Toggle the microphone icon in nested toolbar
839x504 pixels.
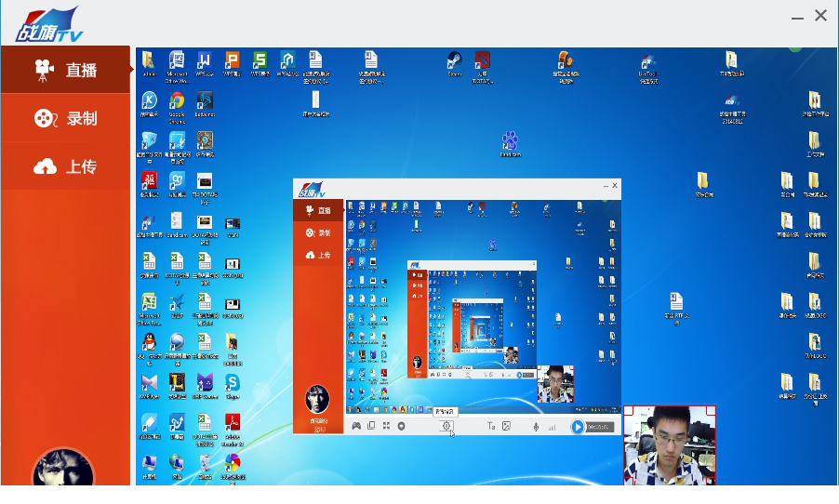pos(536,427)
